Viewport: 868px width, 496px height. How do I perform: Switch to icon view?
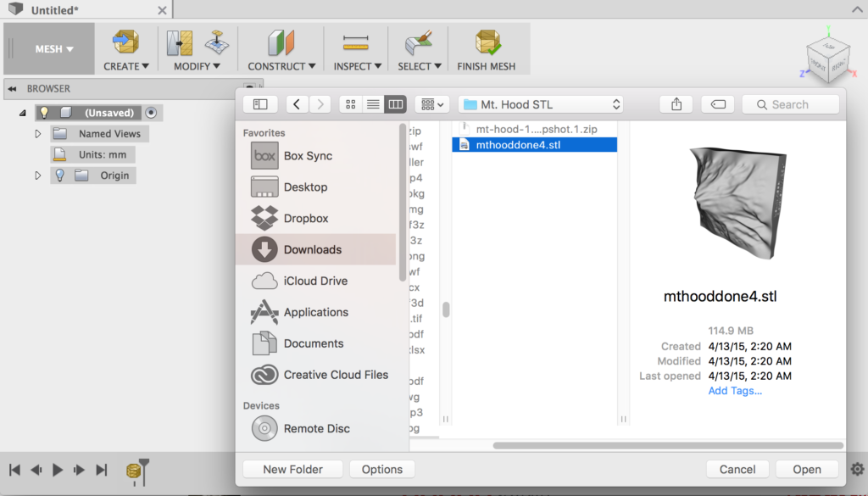(x=350, y=104)
